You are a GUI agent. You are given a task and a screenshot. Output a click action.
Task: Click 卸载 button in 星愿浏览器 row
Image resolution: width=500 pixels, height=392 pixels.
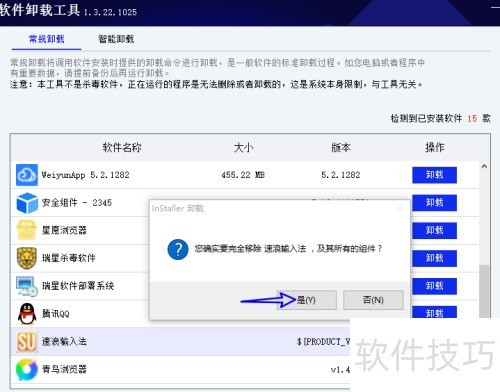click(x=434, y=230)
